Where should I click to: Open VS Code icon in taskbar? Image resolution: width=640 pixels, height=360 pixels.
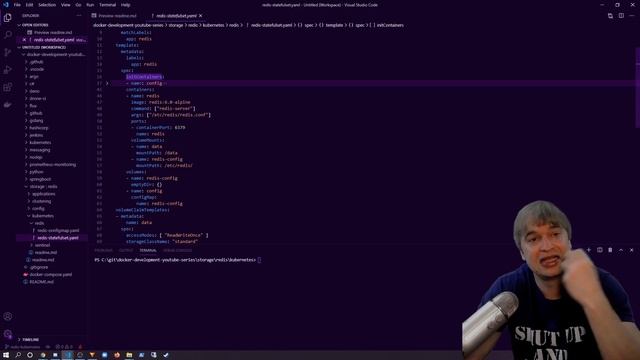pyautogui.click(x=68, y=355)
